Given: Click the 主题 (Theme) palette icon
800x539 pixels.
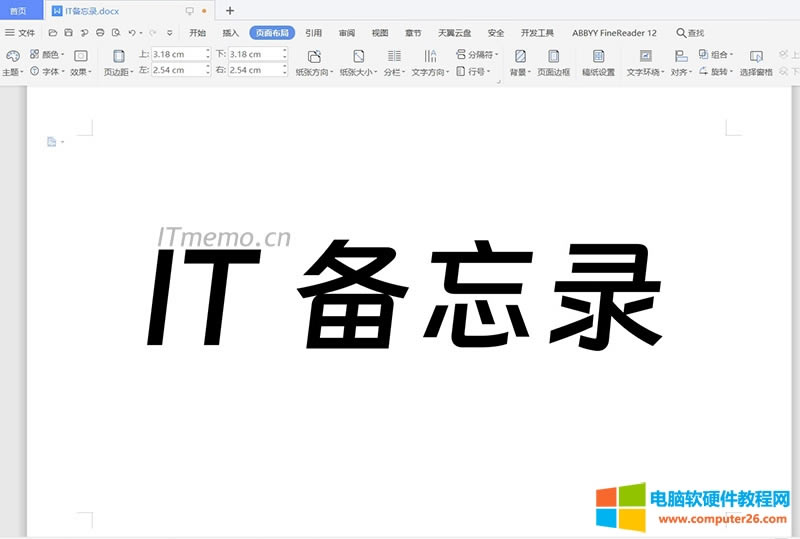Looking at the screenshot, I should [12, 56].
